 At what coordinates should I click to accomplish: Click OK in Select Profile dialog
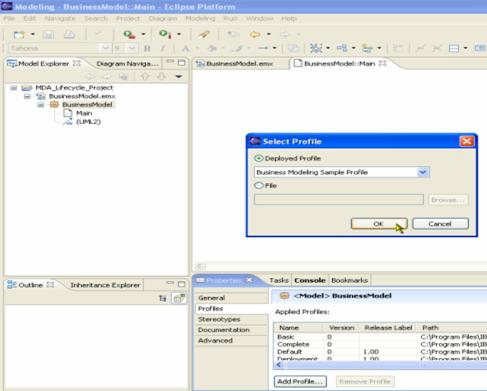click(x=379, y=224)
